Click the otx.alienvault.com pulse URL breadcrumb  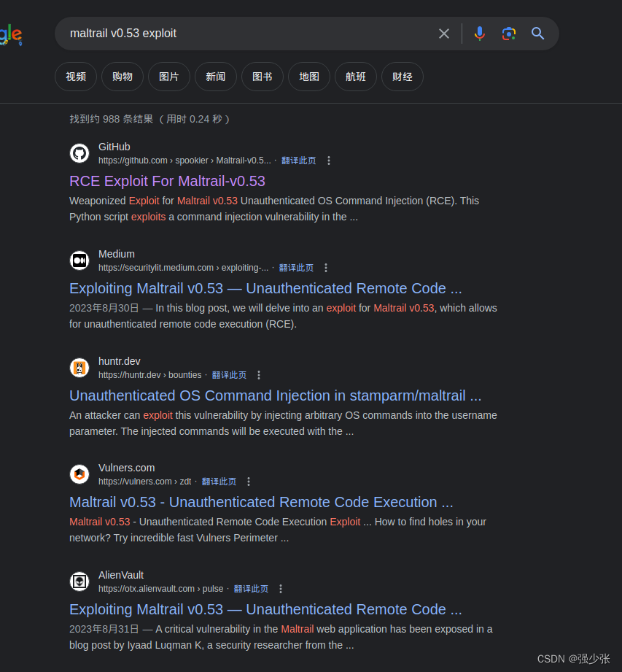coord(160,589)
